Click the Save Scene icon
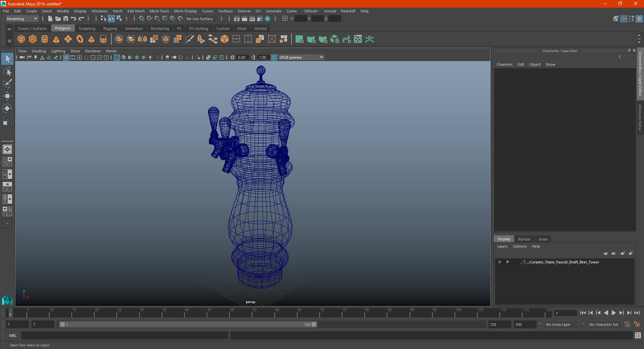Screen dimensions: 644x349 coord(66,19)
